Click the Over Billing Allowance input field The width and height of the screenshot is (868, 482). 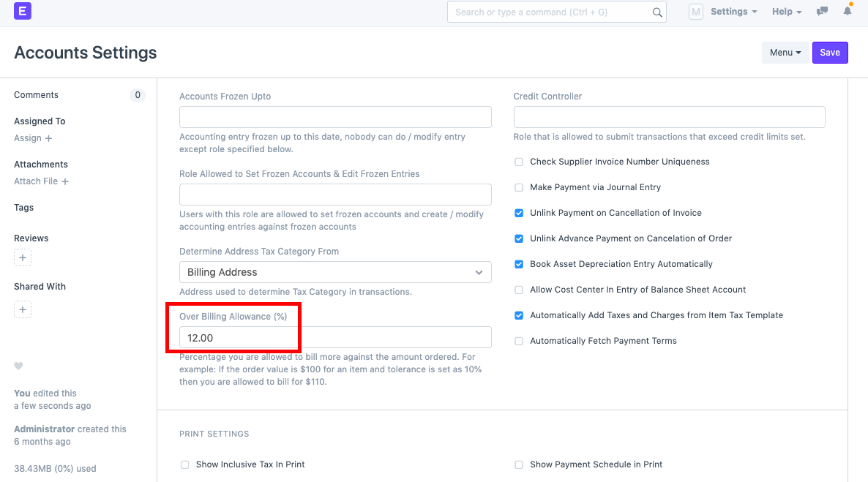(335, 337)
